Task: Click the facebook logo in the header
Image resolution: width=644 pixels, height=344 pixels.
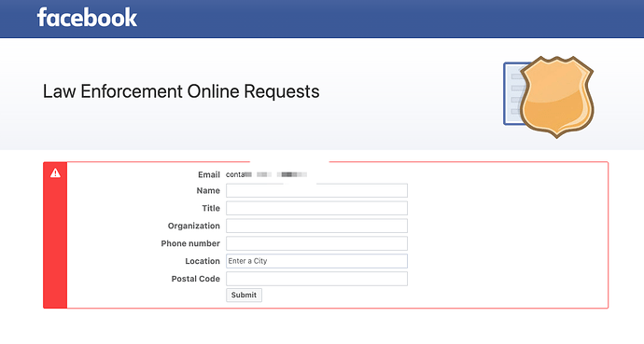Action: point(87,18)
